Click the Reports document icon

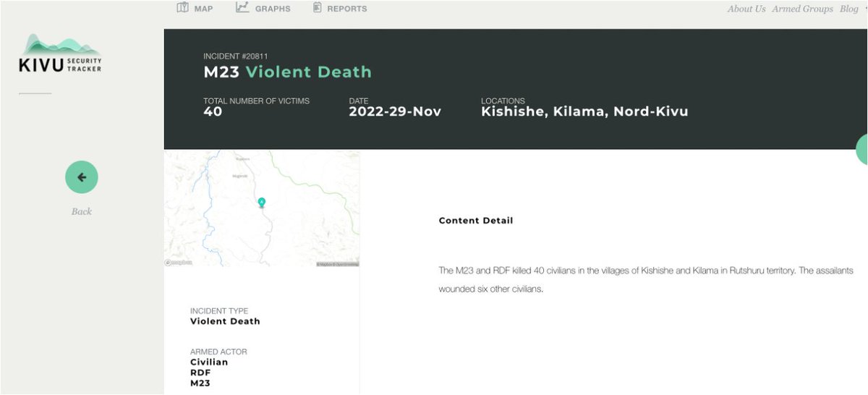(317, 8)
